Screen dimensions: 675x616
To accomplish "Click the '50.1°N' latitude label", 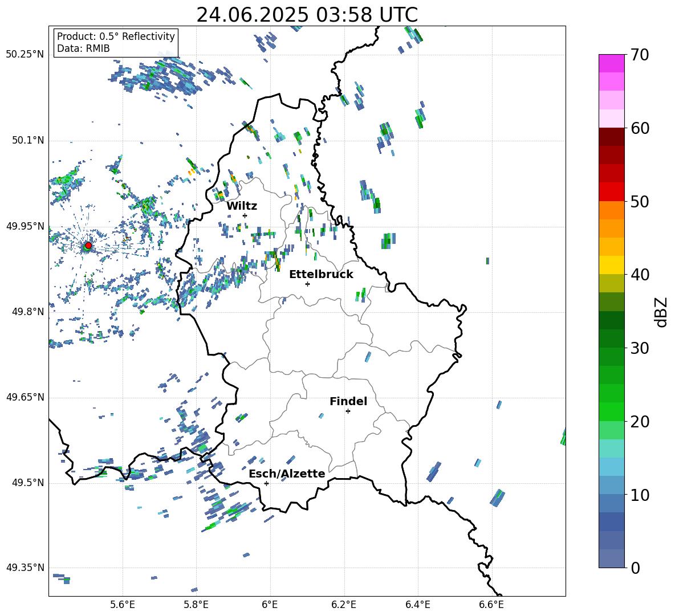I will 29,141.
